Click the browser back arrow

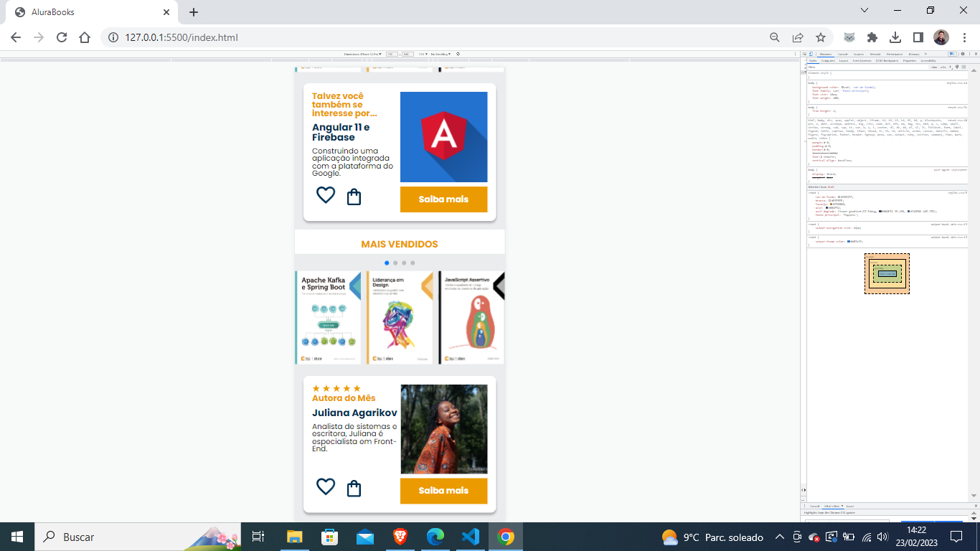pos(16,37)
